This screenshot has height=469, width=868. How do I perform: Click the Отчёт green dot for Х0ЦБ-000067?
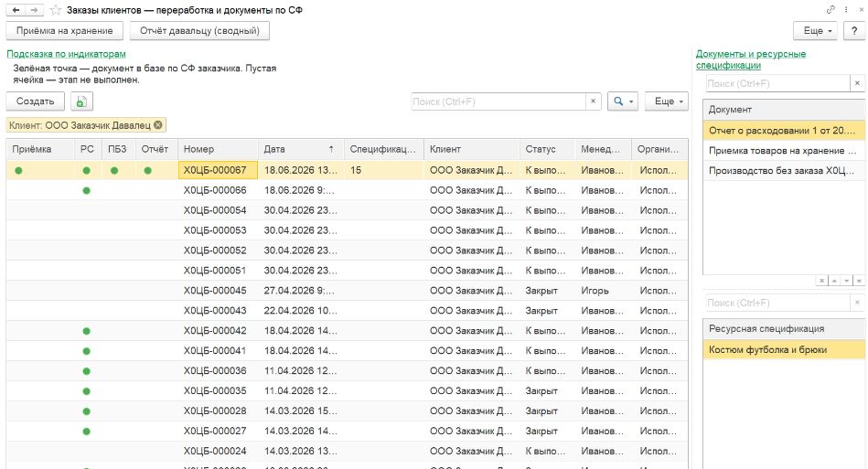pyautogui.click(x=148, y=170)
